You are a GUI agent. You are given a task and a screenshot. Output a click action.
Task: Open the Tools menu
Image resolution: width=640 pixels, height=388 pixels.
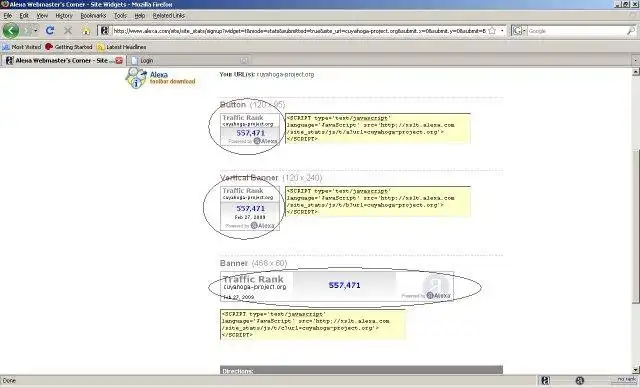(x=120, y=16)
